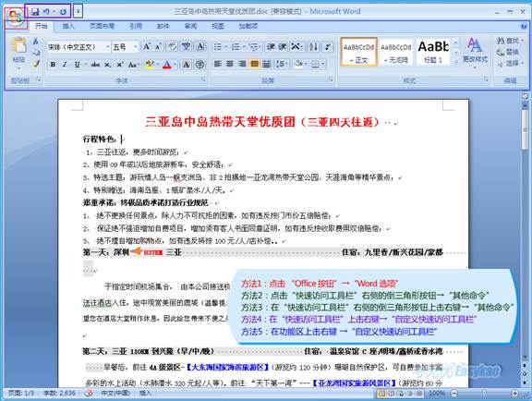Start a bulleted list

tap(218, 46)
